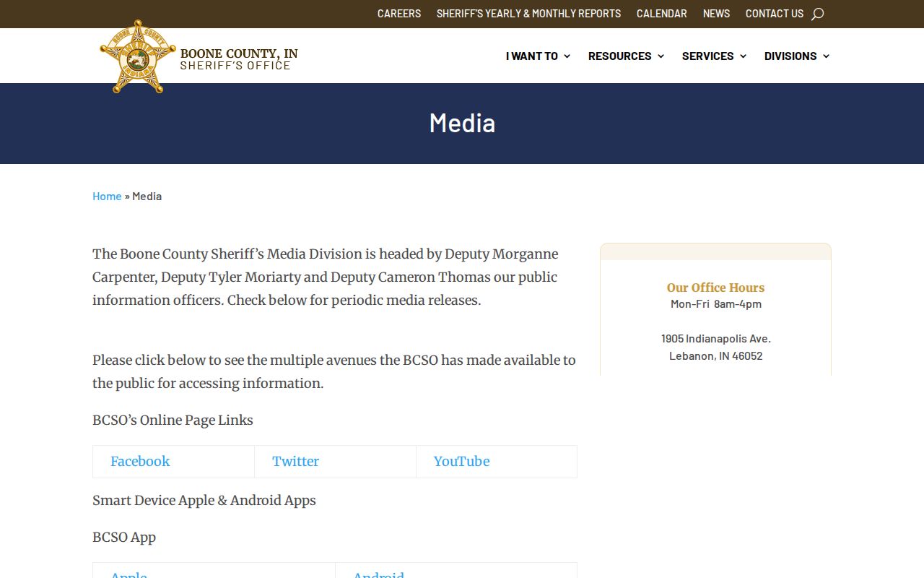
Task: Visit the NEWS page
Action: pos(716,14)
